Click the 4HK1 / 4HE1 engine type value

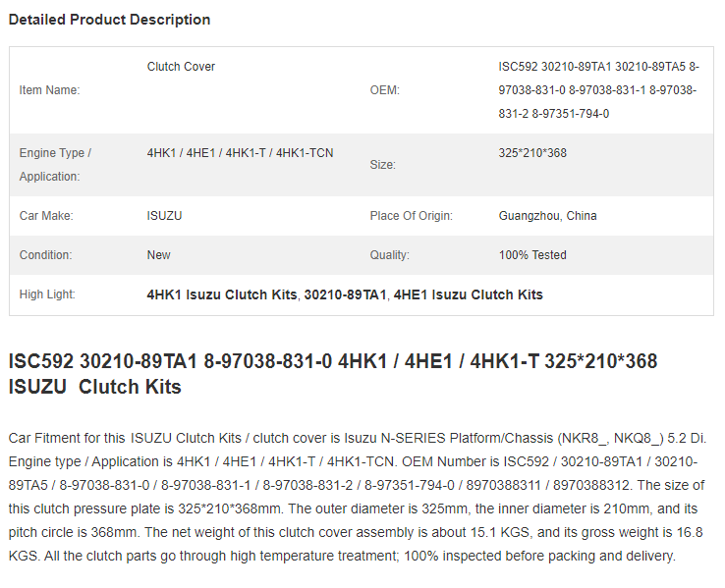[x=240, y=153]
